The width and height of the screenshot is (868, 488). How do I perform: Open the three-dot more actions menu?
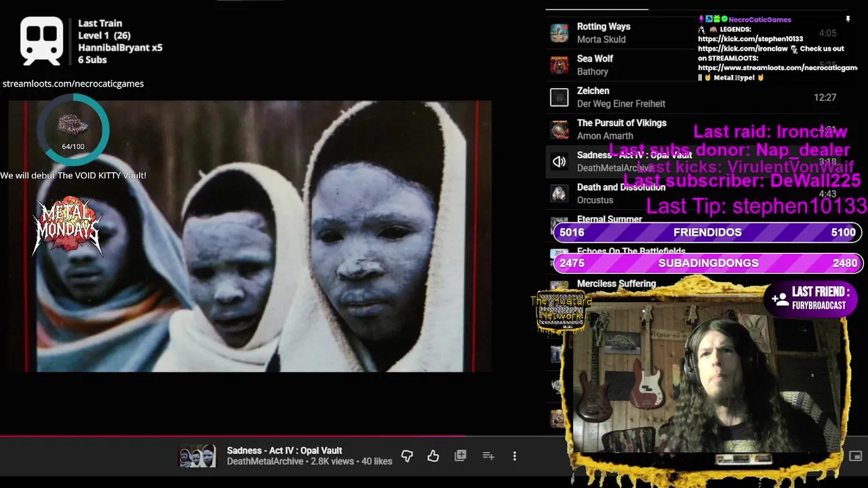[x=515, y=456]
